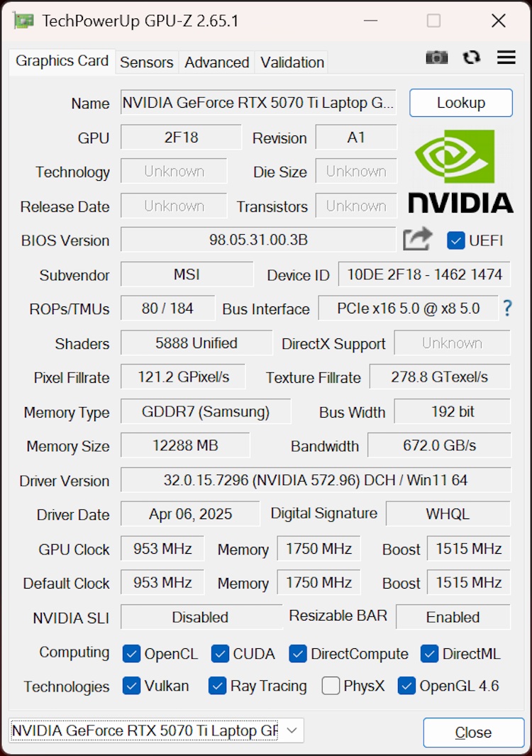Image resolution: width=532 pixels, height=756 pixels.
Task: Click the GPU-Z app icon in the title bar
Action: [x=23, y=21]
